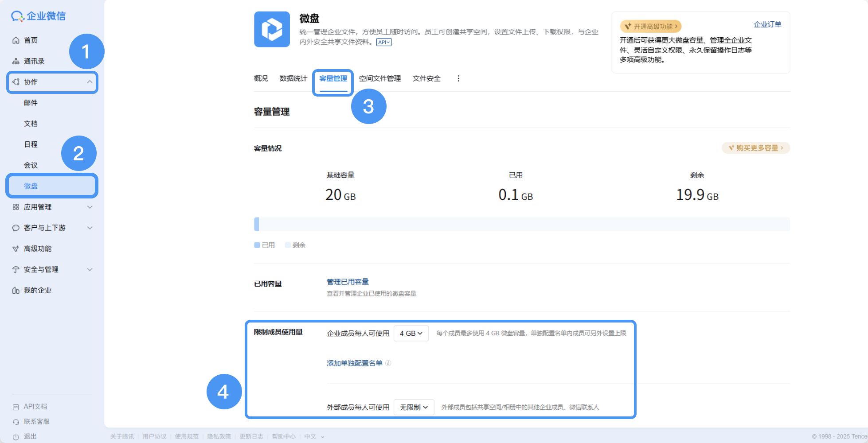Click the 剩余 legend swatch
This screenshot has height=443, width=868.
click(x=288, y=245)
